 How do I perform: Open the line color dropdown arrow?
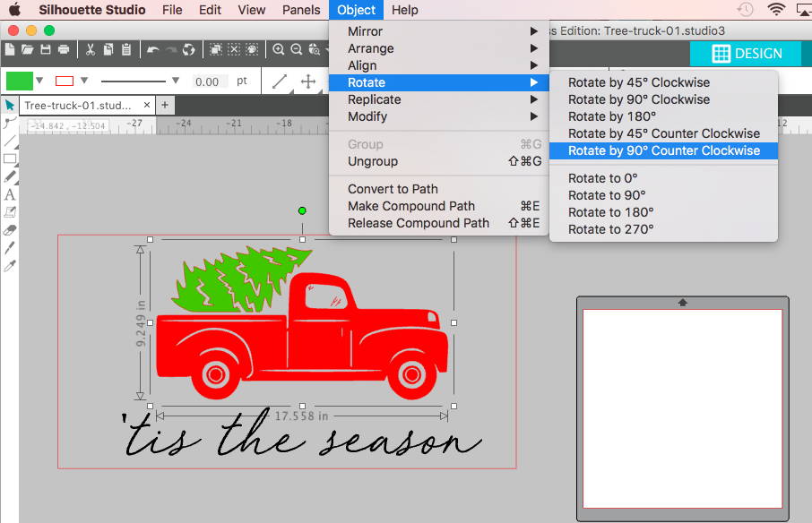point(84,81)
